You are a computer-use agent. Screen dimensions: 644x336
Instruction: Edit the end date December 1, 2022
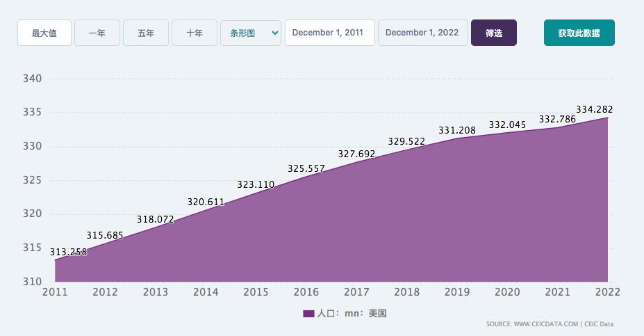tap(423, 33)
